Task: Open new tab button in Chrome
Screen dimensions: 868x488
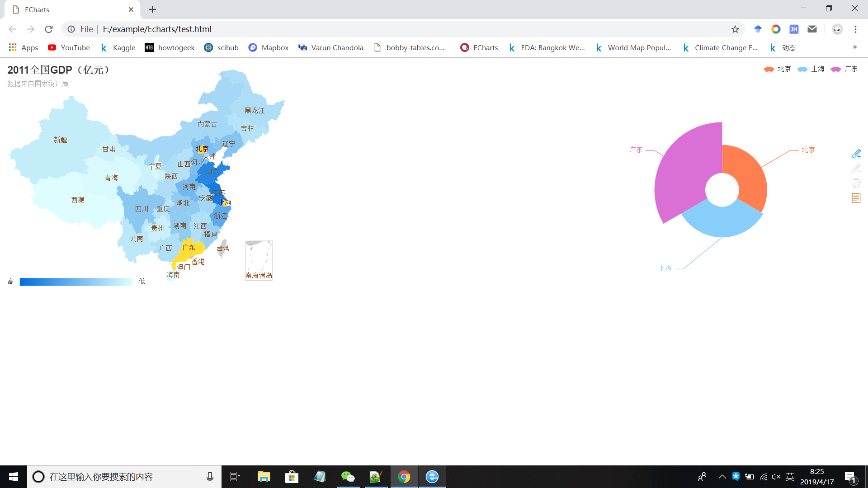Action: pyautogui.click(x=152, y=9)
